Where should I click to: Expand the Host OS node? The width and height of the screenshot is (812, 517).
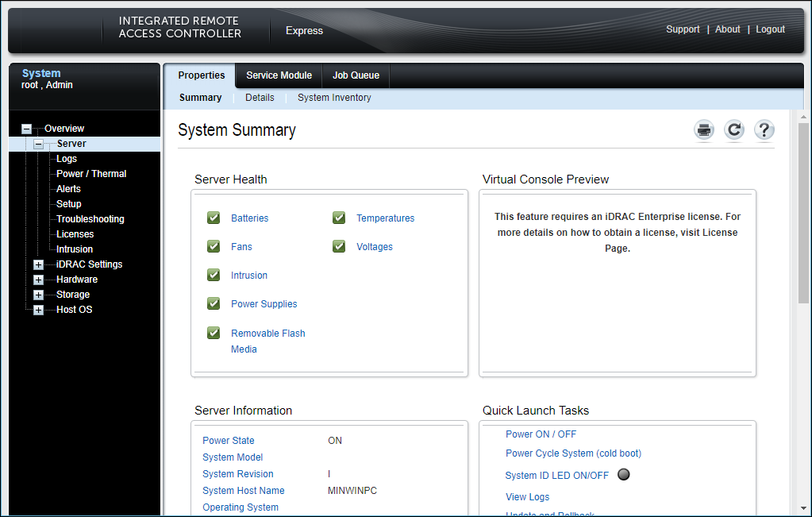click(x=38, y=310)
